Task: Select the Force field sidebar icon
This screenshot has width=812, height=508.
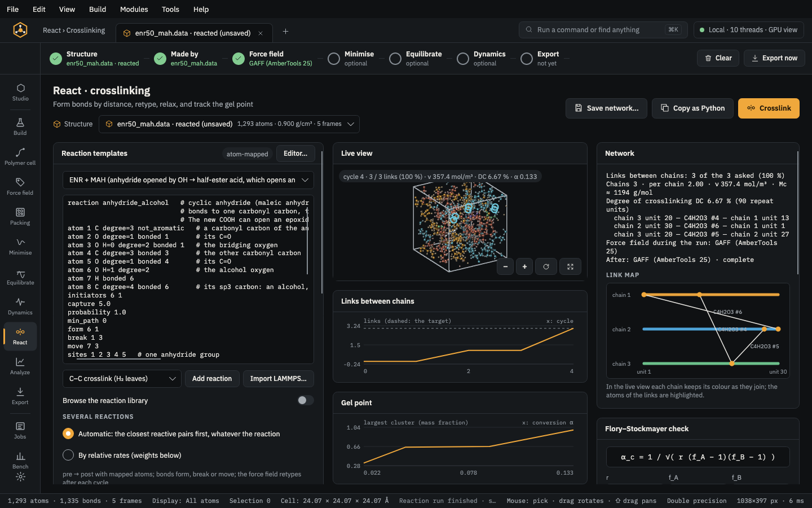Action: coord(20,186)
